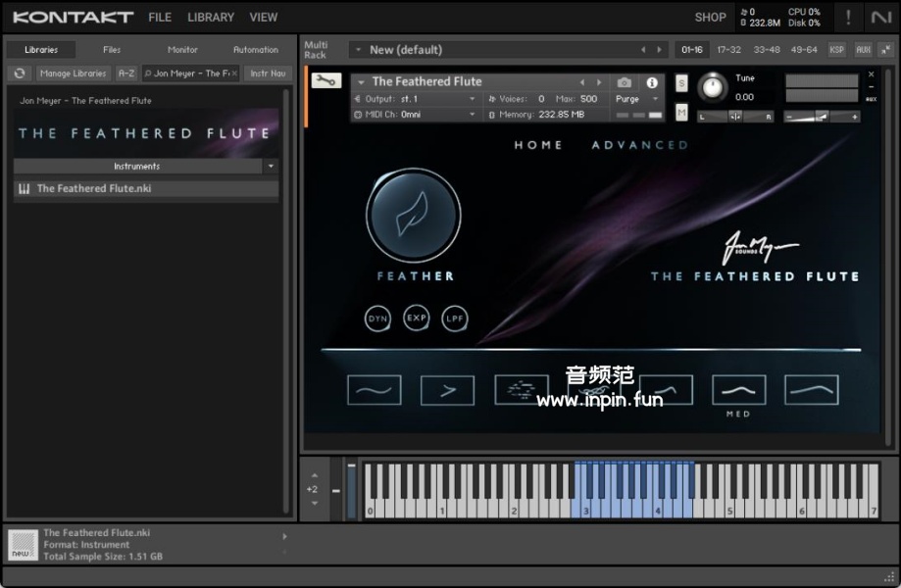The height and width of the screenshot is (588, 901).
Task: Open the camera snapshot view
Action: (625, 83)
